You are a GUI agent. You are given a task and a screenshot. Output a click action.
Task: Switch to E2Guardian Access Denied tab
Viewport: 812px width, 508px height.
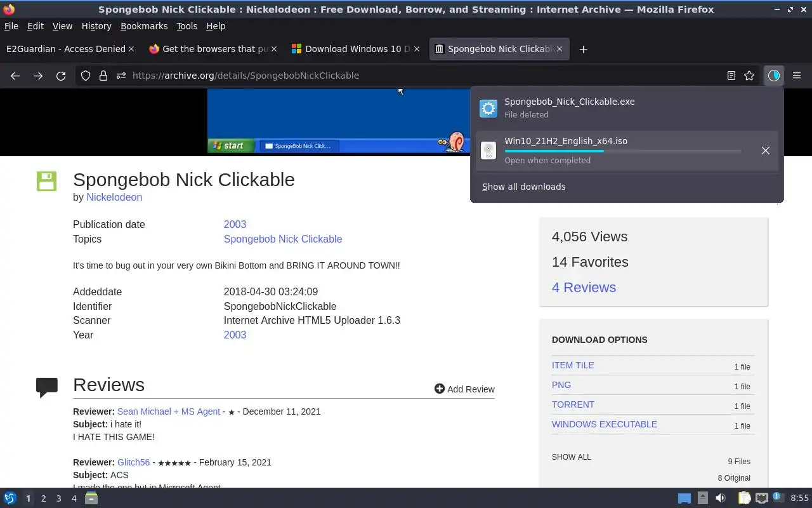click(x=66, y=49)
